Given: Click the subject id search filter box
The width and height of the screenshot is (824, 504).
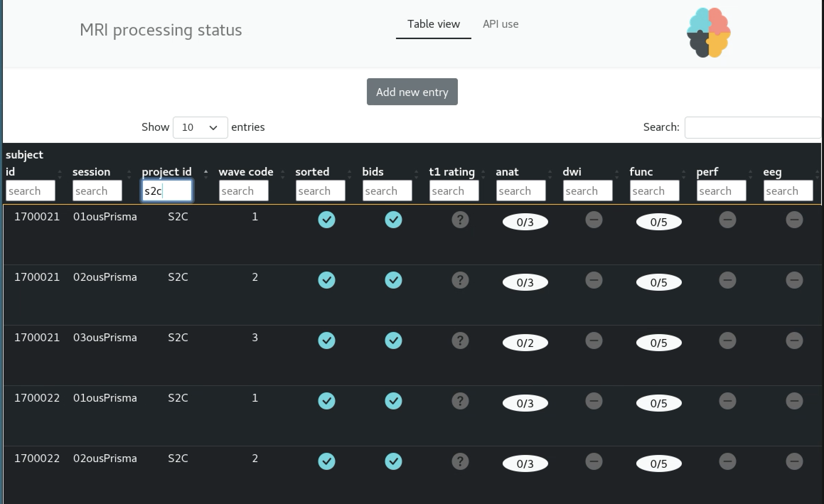Looking at the screenshot, I should 30,191.
